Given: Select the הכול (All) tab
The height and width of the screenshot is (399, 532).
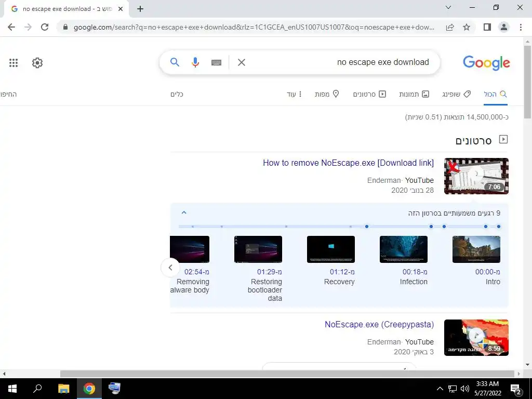Looking at the screenshot, I should tap(495, 95).
